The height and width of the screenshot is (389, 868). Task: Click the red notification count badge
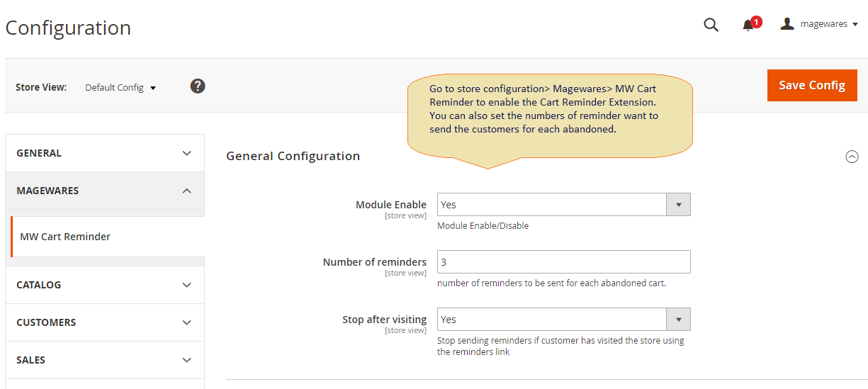pyautogui.click(x=757, y=22)
